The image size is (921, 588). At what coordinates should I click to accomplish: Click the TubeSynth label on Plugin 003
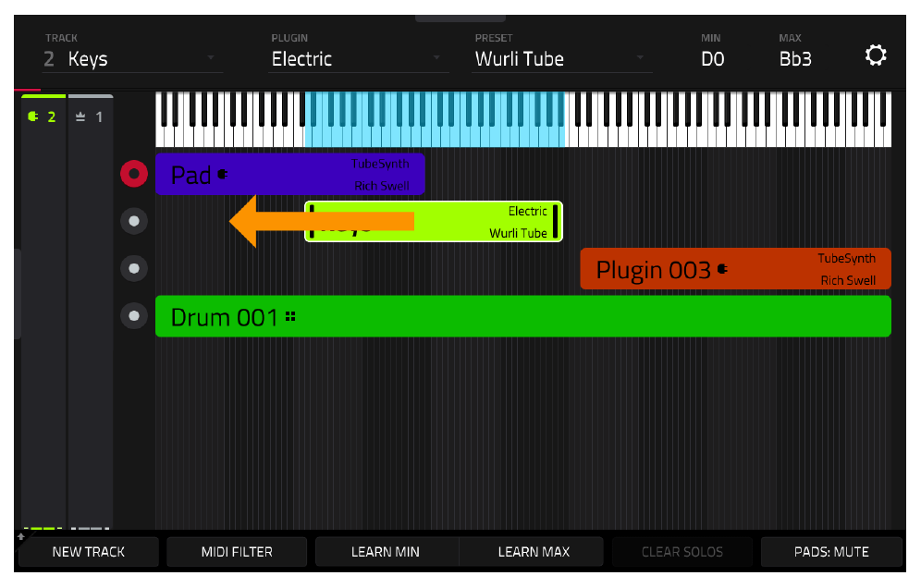846,258
